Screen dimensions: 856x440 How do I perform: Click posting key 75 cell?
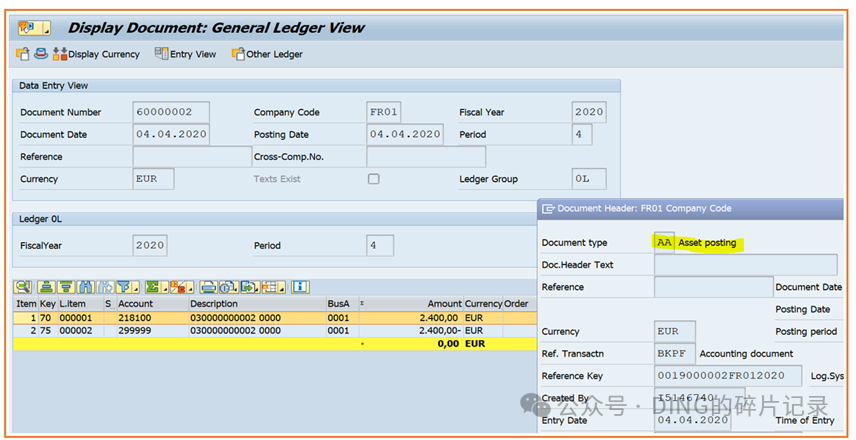(48, 330)
